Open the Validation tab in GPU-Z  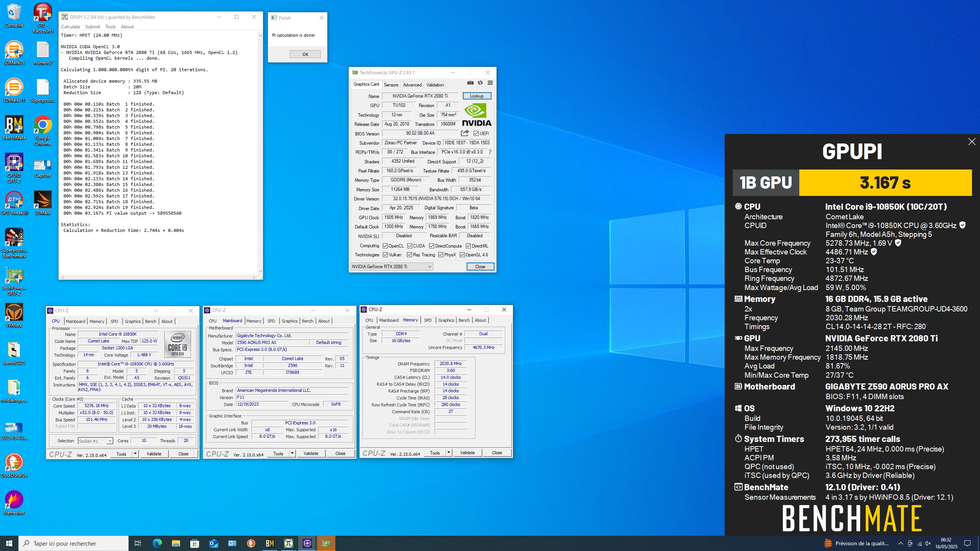click(x=435, y=85)
